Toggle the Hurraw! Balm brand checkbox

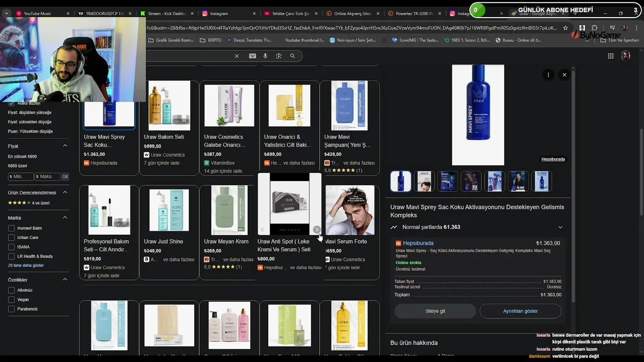(x=12, y=228)
